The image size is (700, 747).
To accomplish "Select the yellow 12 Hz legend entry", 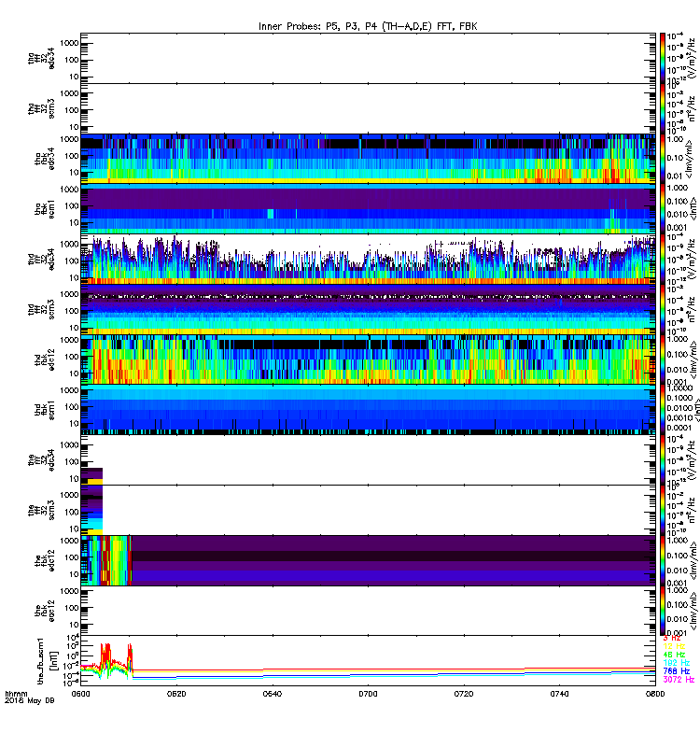I will [x=674, y=646].
